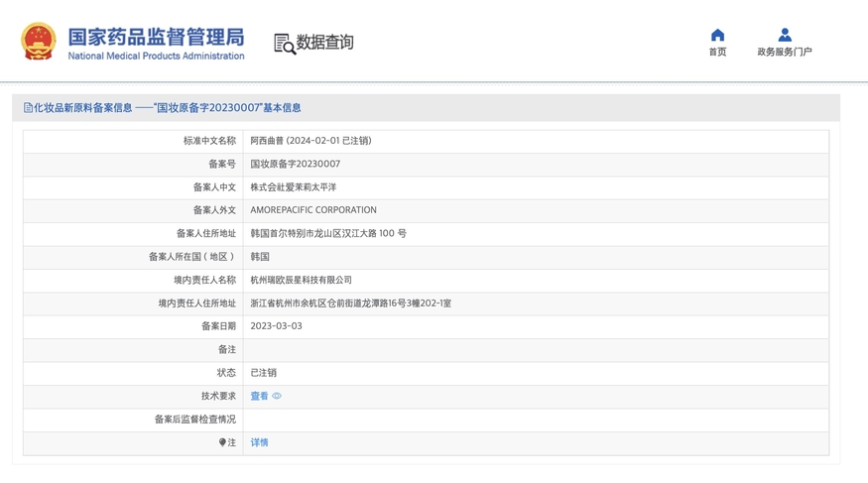Select value 株式会社爱茉莉太平洋

coord(294,187)
